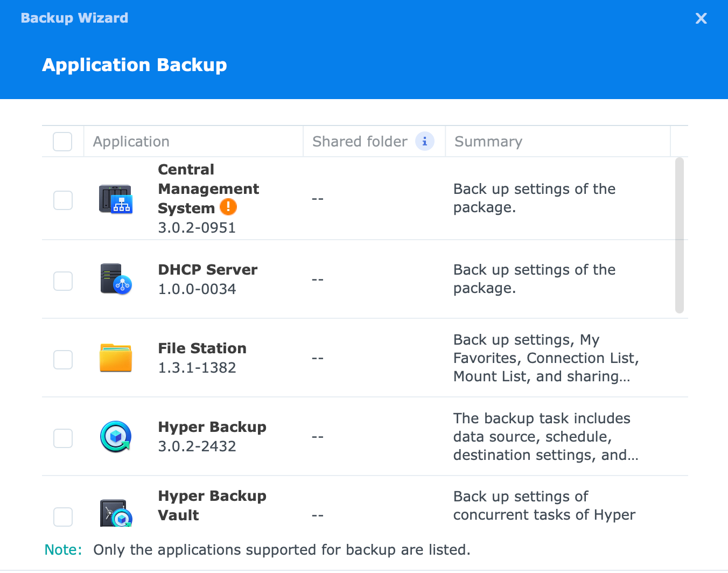Click the vertical scrollbar of application list

[x=680, y=235]
